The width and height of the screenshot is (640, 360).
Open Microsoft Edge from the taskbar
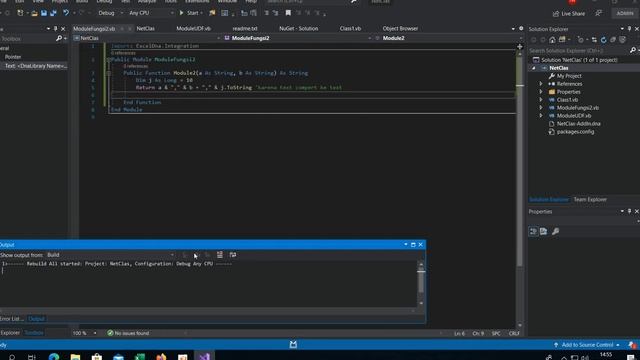(54, 357)
